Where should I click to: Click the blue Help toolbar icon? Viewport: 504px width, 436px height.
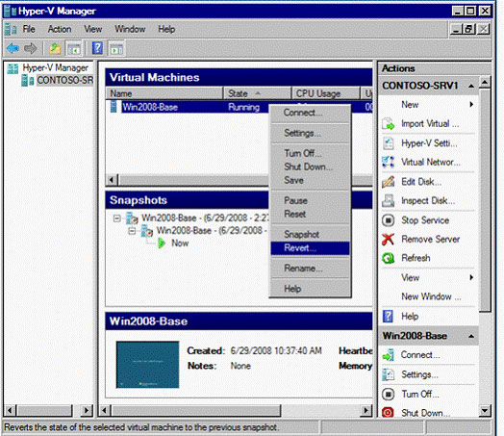pyautogui.click(x=97, y=48)
